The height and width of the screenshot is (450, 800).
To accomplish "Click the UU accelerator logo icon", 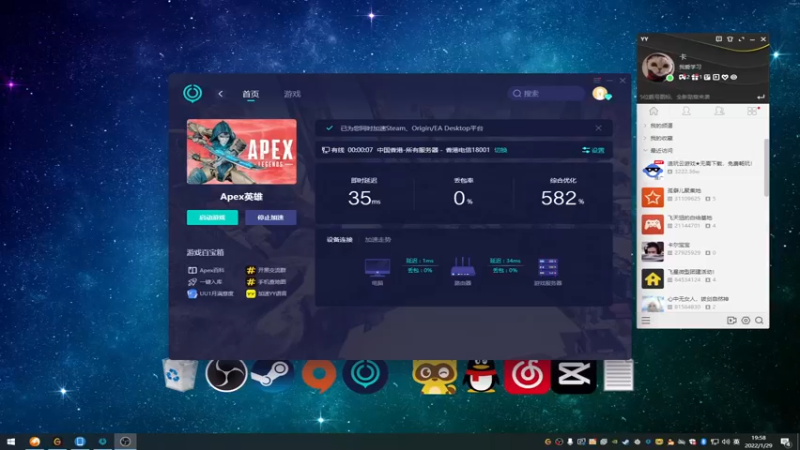I will coord(192,93).
